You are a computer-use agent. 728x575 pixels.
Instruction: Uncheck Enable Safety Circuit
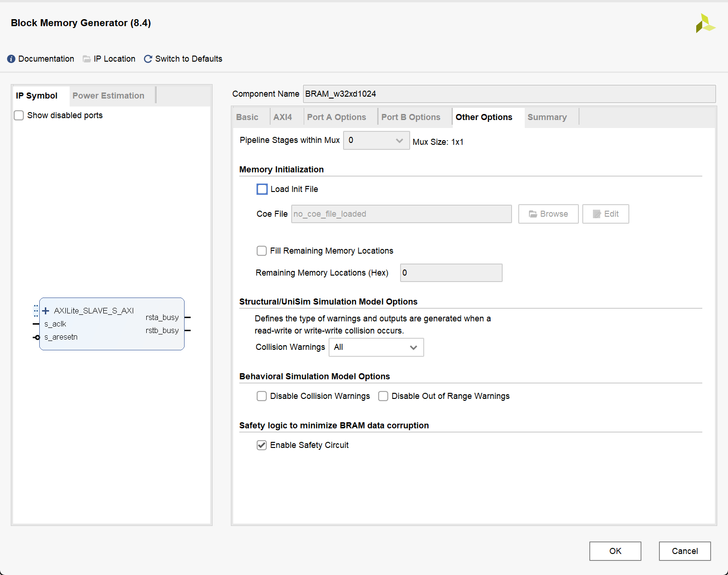point(262,445)
